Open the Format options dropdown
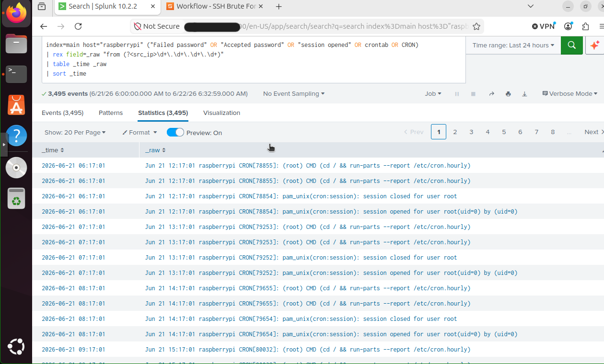The height and width of the screenshot is (364, 604). coord(139,132)
